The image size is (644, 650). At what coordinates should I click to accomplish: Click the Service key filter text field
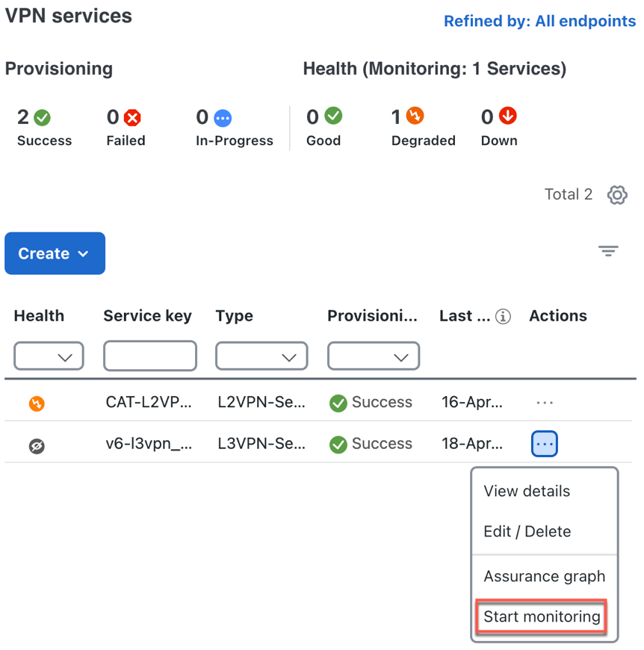click(149, 356)
